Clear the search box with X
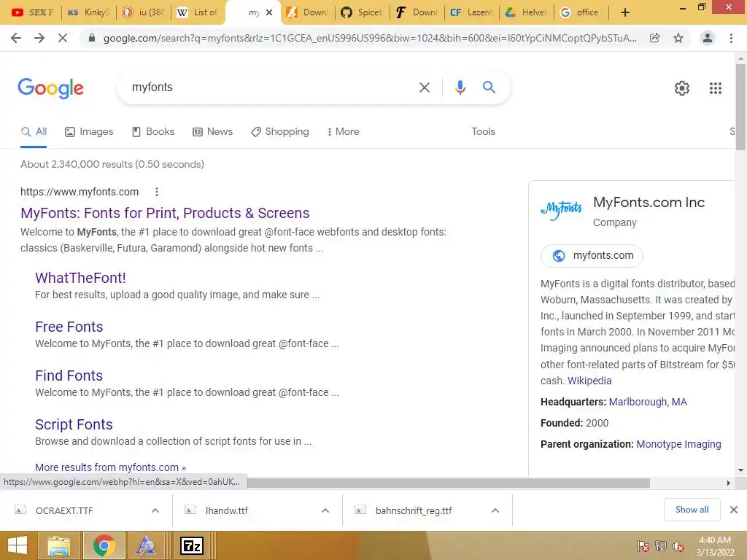This screenshot has height=560, width=747. pos(424,87)
